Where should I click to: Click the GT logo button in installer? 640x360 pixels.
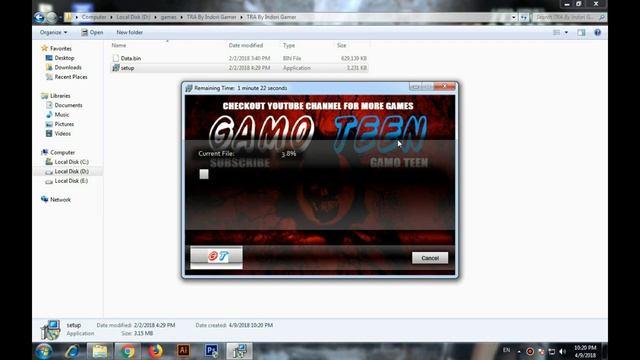click(x=216, y=256)
